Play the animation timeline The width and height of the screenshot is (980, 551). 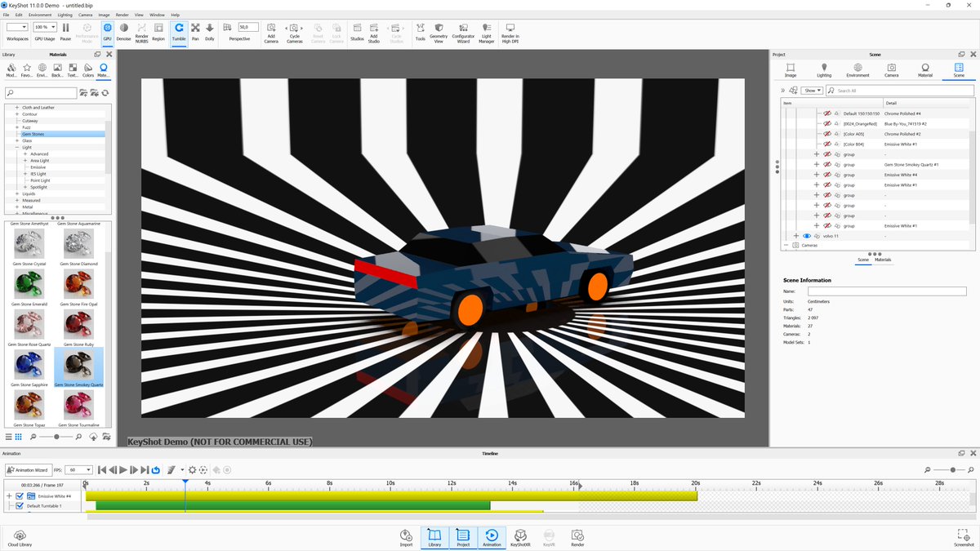[x=123, y=469]
